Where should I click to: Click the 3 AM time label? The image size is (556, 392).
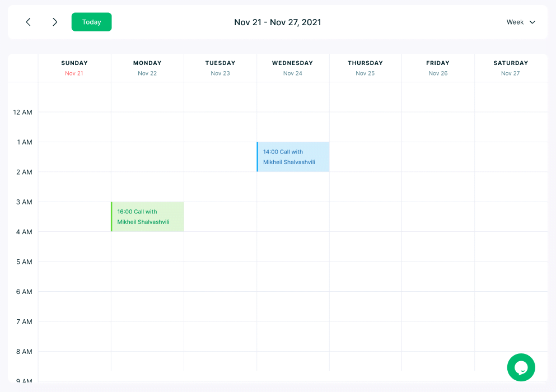point(24,202)
